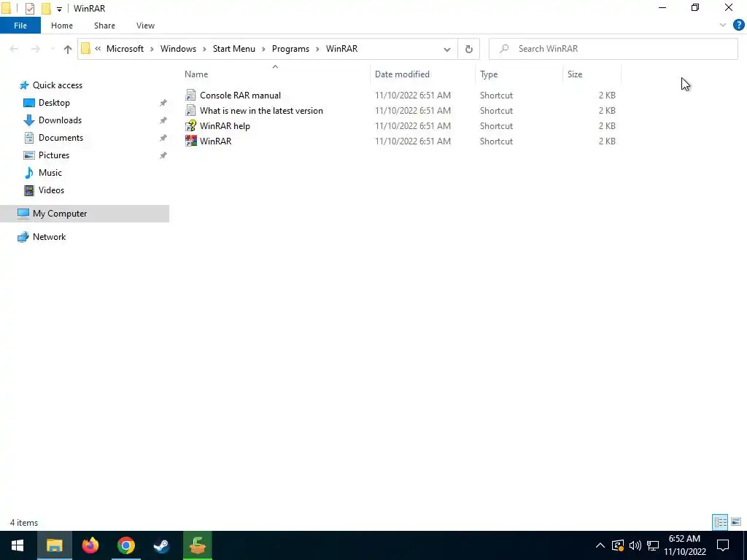The width and height of the screenshot is (747, 560).
Task: Launch Firefox from the taskbar
Action: point(90,545)
